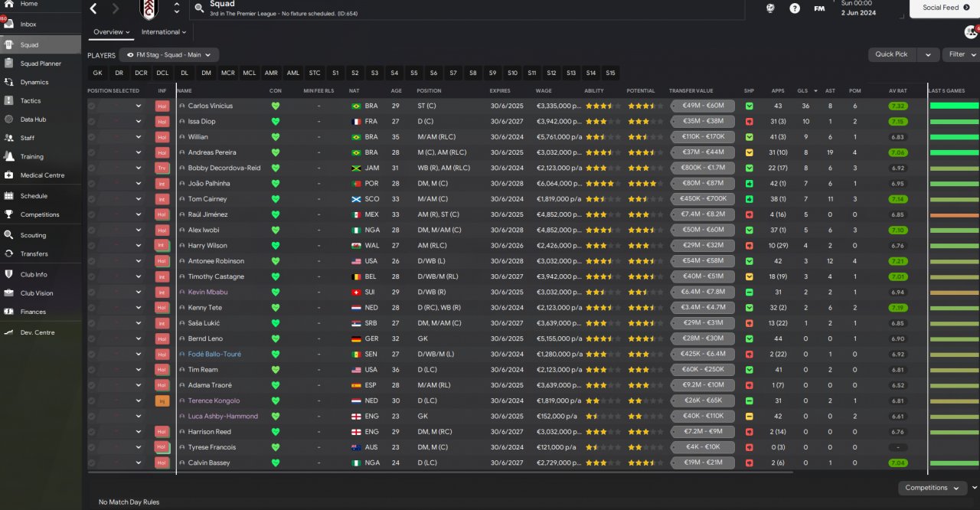Open the help question mark icon

(795, 8)
